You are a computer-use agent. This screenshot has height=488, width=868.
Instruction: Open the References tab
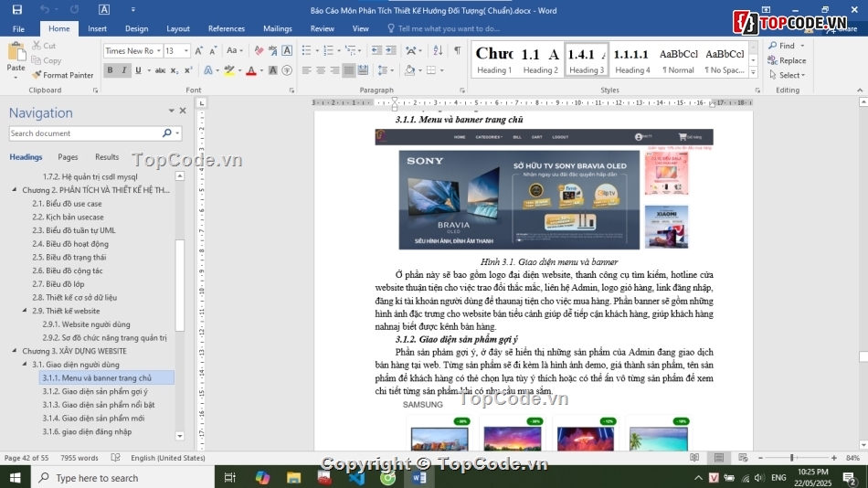coord(227,29)
